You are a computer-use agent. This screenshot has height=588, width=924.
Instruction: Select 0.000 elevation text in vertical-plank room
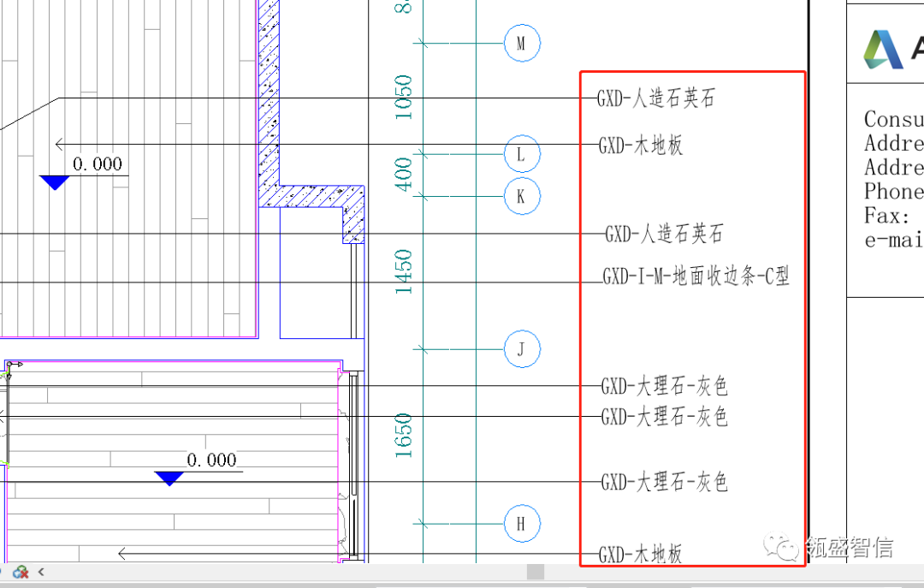tap(98, 164)
